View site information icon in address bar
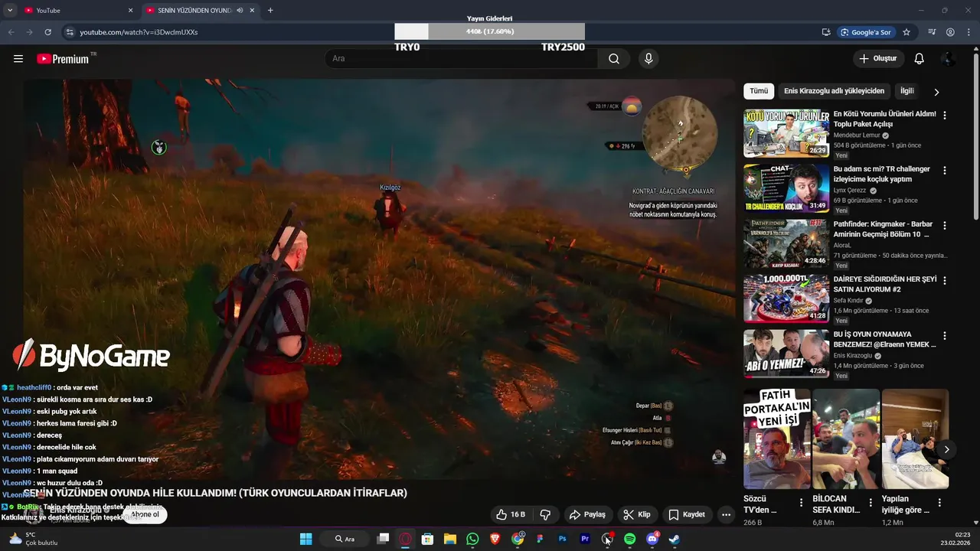 pos(69,32)
